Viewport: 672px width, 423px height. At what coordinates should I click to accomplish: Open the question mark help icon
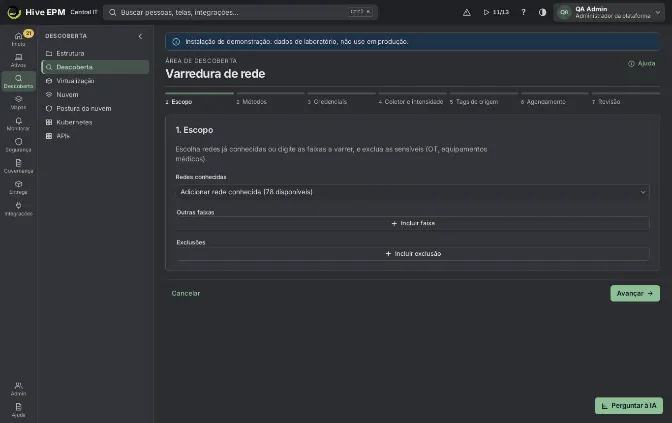tap(523, 12)
